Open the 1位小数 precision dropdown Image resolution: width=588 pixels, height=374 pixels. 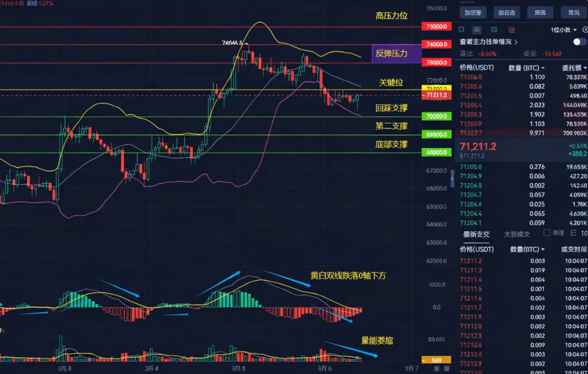pyautogui.click(x=564, y=30)
